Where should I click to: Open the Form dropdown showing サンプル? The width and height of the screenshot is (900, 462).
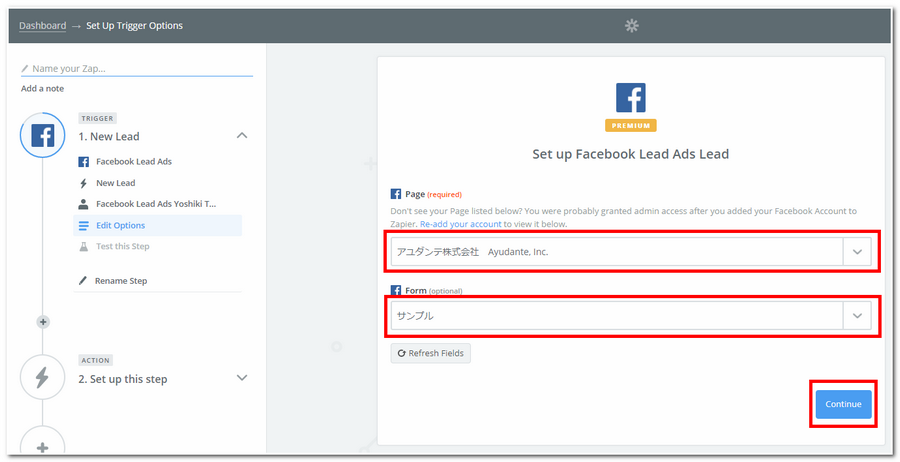coord(631,316)
